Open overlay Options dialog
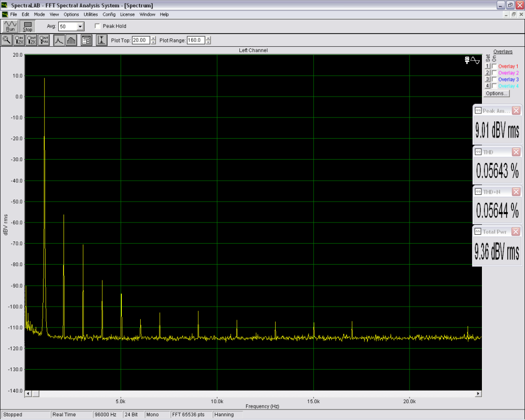Screen dimensions: 525x420 [x=497, y=93]
